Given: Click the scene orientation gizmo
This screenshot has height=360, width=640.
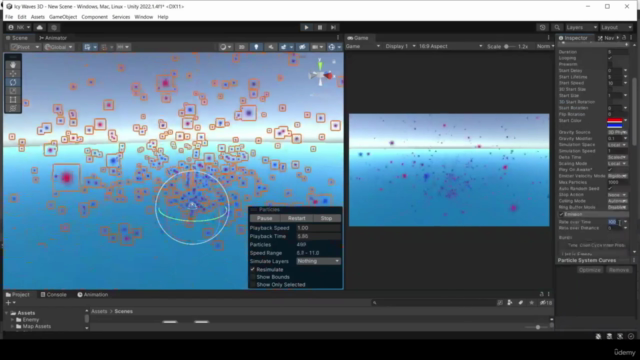Looking at the screenshot, I should tap(321, 75).
